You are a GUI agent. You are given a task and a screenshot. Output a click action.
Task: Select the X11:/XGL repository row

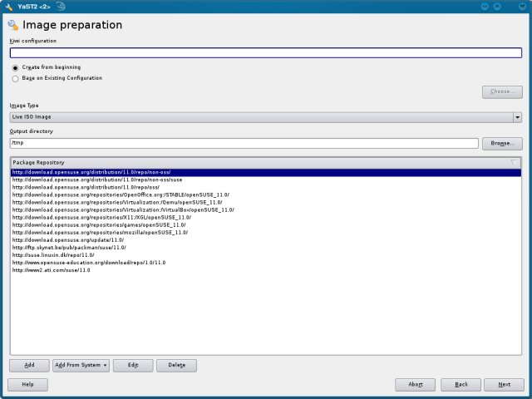(x=266, y=218)
